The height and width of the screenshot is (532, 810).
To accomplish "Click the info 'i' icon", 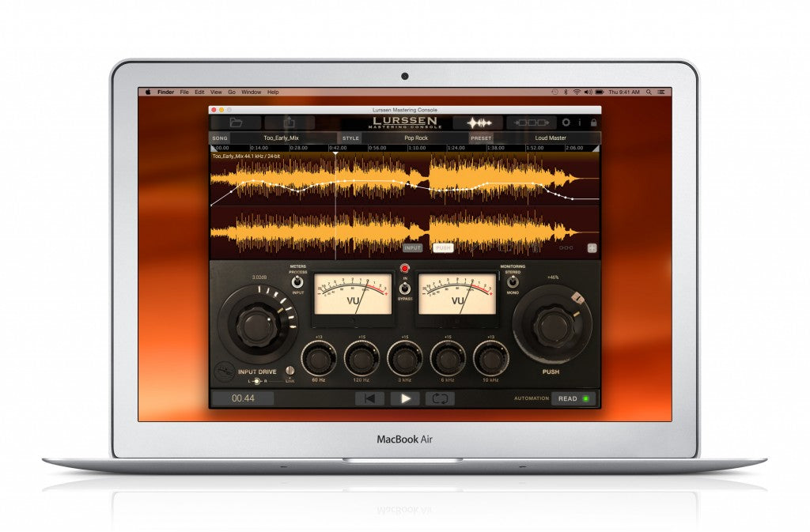I will pos(580,123).
